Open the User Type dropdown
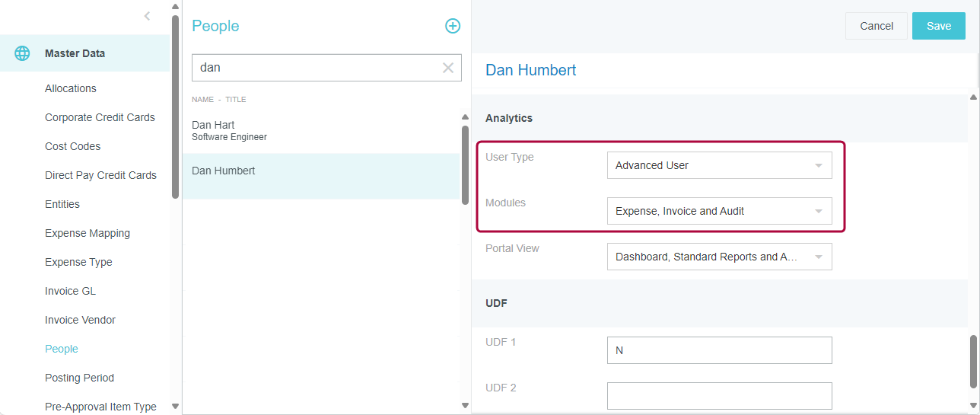 (719, 165)
